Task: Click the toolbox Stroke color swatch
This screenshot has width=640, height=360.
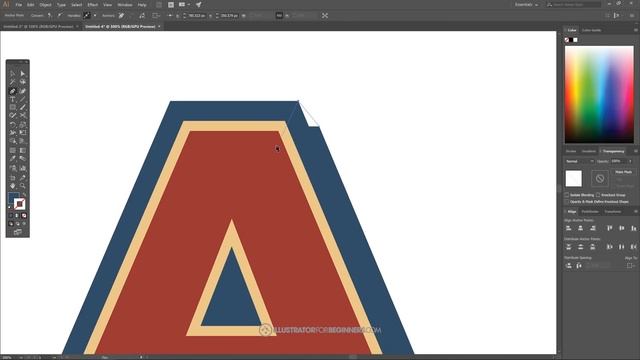Action: click(x=19, y=204)
